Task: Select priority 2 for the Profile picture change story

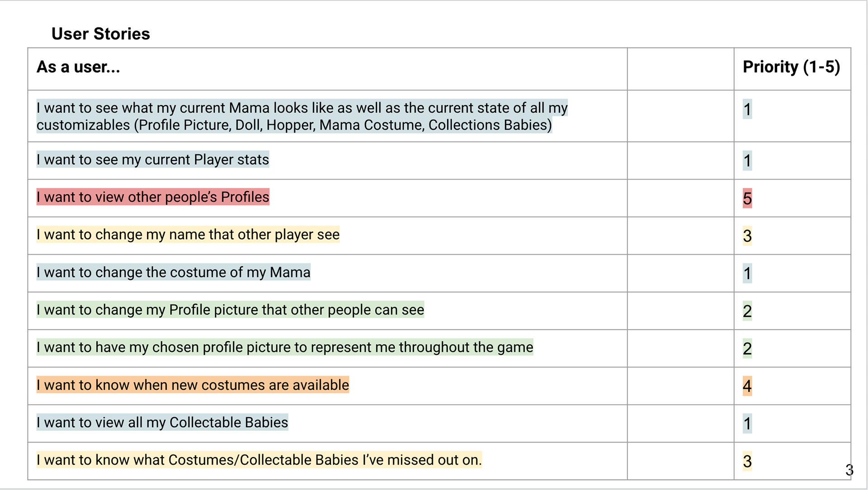Action: (x=747, y=311)
